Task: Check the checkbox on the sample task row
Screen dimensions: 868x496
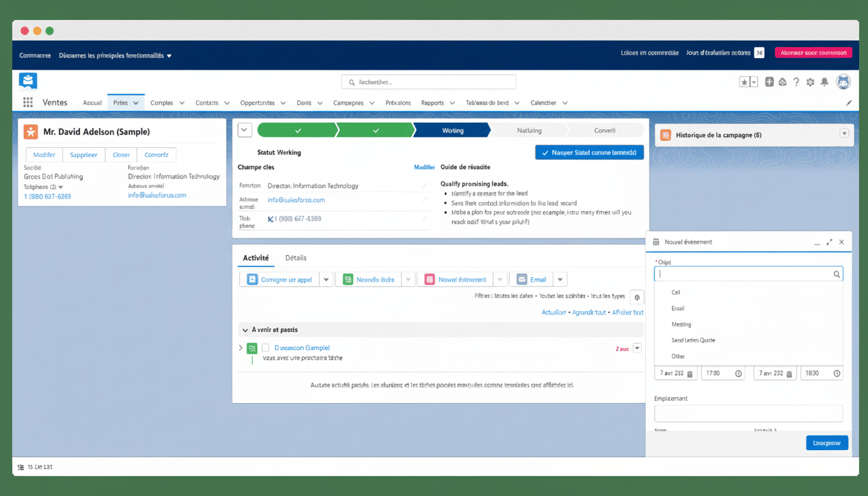Action: click(266, 347)
